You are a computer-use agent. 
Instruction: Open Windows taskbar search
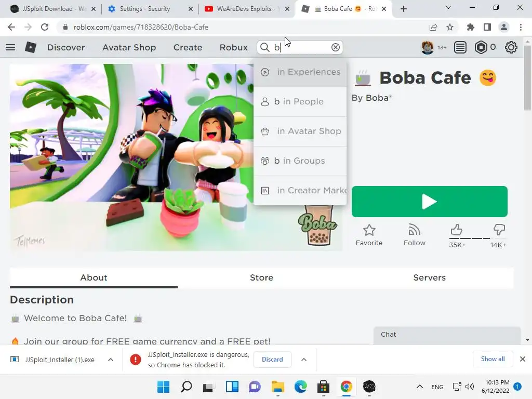coord(187,387)
